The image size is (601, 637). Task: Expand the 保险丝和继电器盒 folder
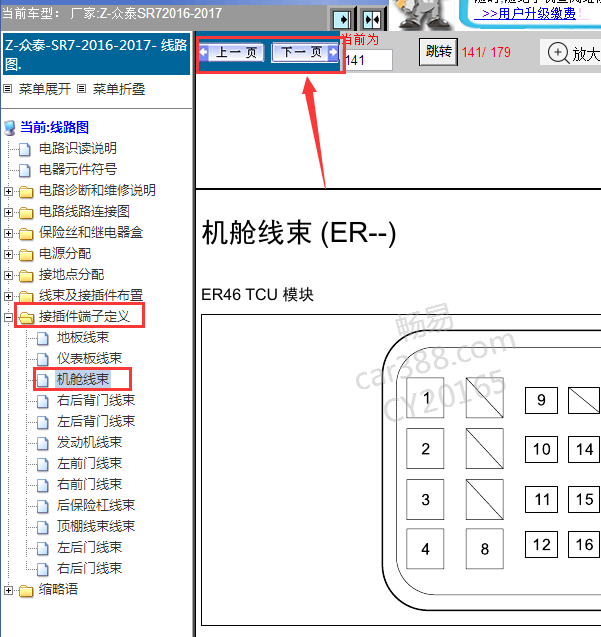pos(8,233)
